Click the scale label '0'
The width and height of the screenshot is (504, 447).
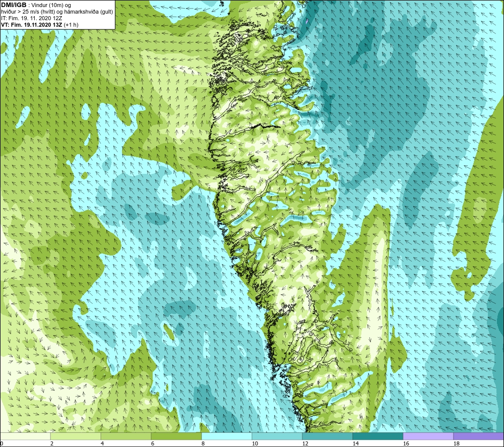pos(2,444)
